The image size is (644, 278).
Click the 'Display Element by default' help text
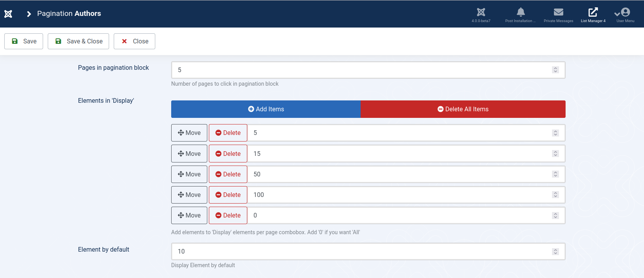(x=203, y=265)
